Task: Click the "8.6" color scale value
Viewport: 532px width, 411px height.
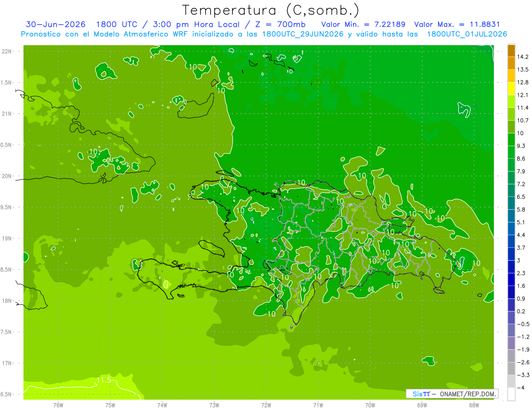Action: click(x=521, y=159)
